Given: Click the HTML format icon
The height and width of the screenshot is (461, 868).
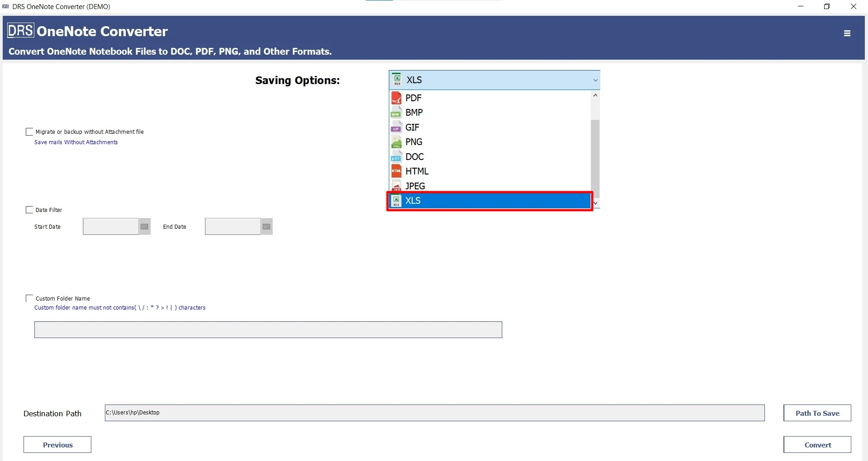Looking at the screenshot, I should pos(396,171).
